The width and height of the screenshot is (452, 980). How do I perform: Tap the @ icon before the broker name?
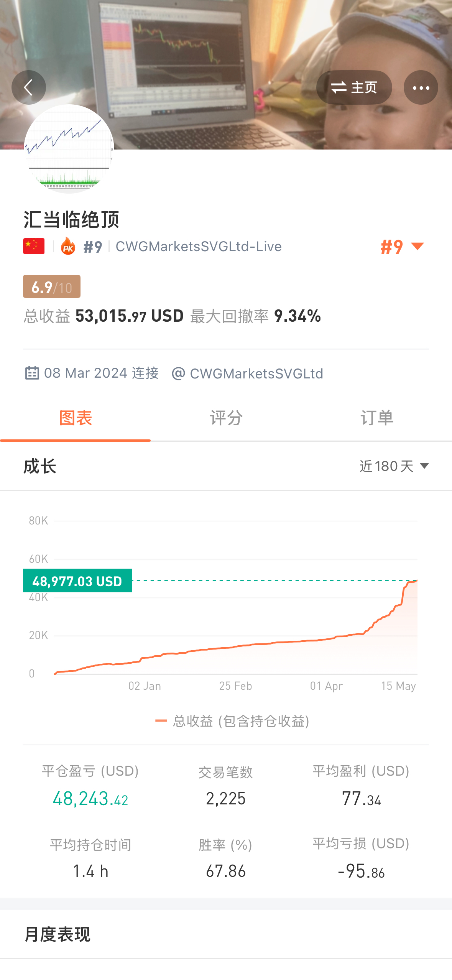[x=178, y=373]
